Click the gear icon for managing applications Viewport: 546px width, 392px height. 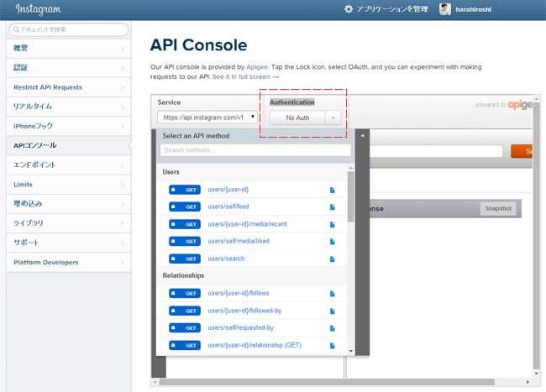(349, 9)
